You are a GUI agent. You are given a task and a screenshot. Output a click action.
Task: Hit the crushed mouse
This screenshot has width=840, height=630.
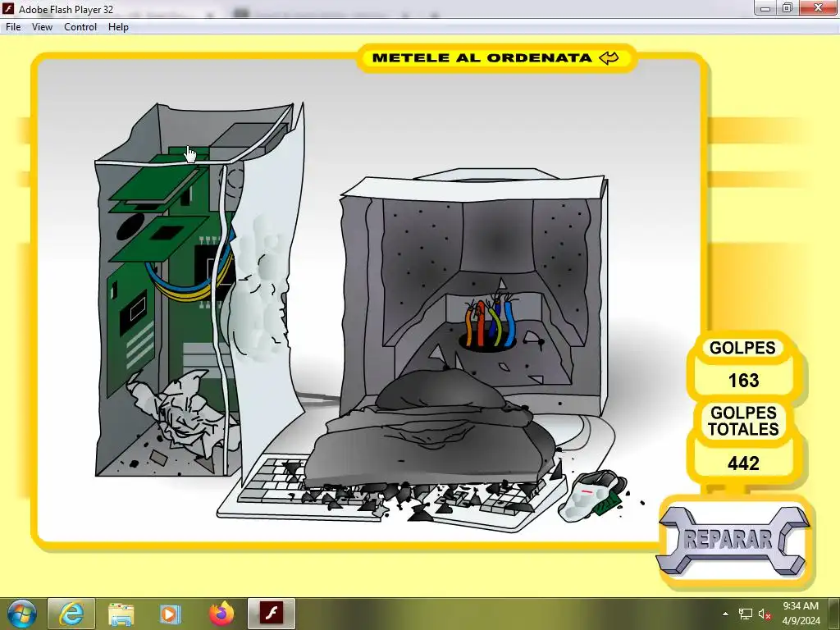coord(592,495)
